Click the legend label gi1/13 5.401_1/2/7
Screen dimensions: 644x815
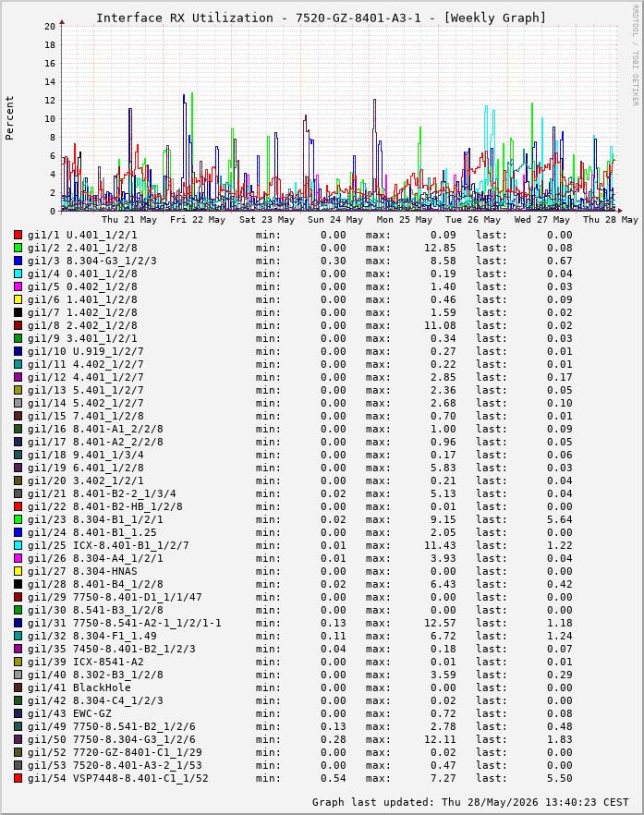click(x=85, y=390)
